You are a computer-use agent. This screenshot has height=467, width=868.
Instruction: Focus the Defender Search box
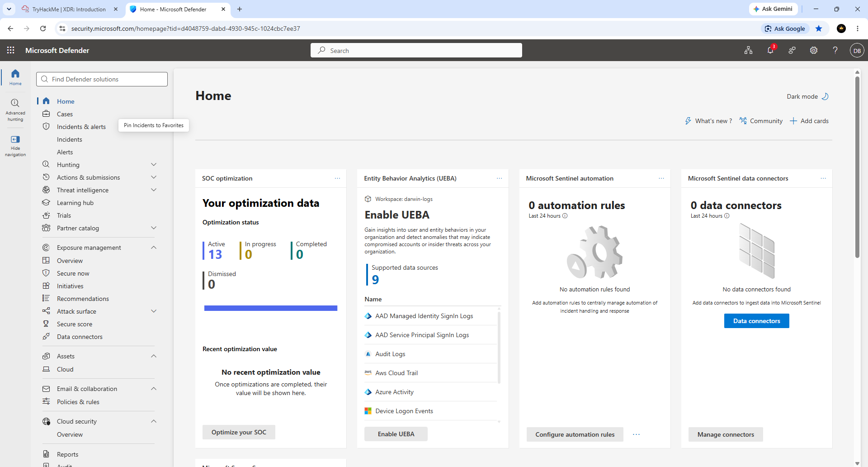click(x=416, y=50)
